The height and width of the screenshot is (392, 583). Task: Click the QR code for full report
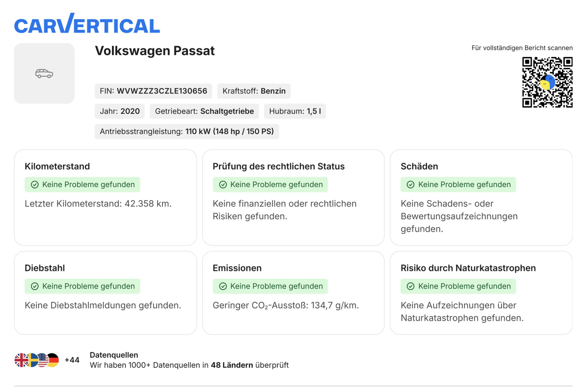[547, 82]
